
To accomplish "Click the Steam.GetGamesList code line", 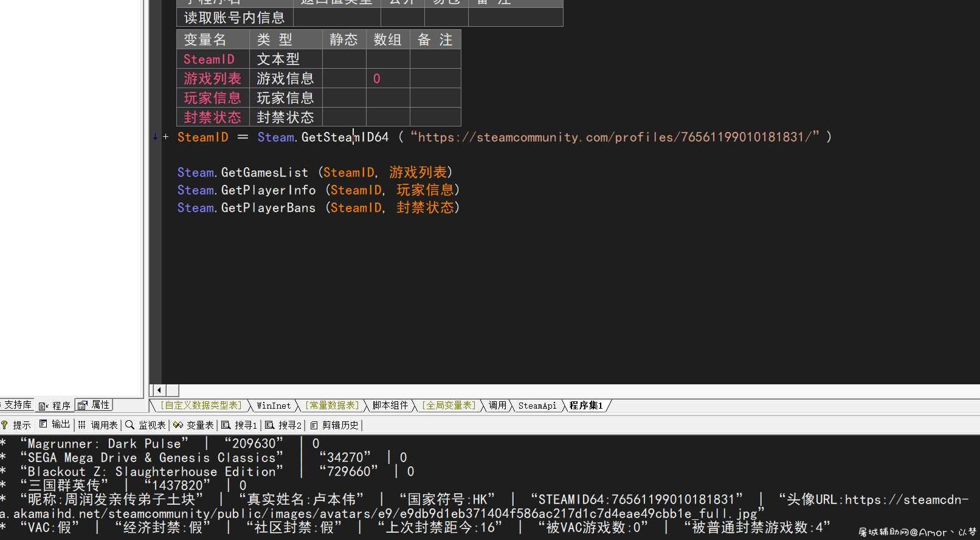I will [316, 172].
